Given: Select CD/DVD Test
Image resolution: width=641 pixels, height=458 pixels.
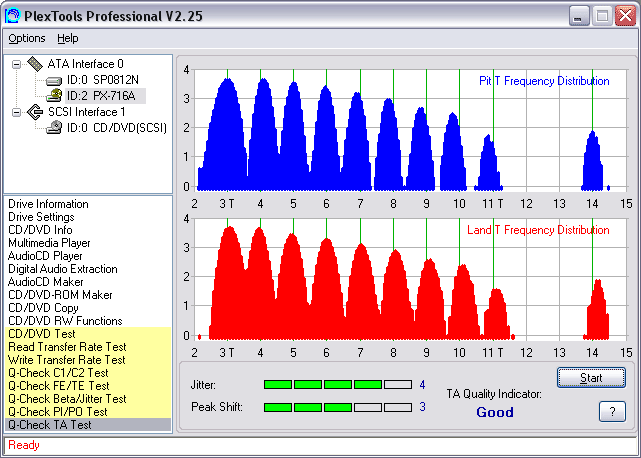Looking at the screenshot, I should tap(88, 334).
